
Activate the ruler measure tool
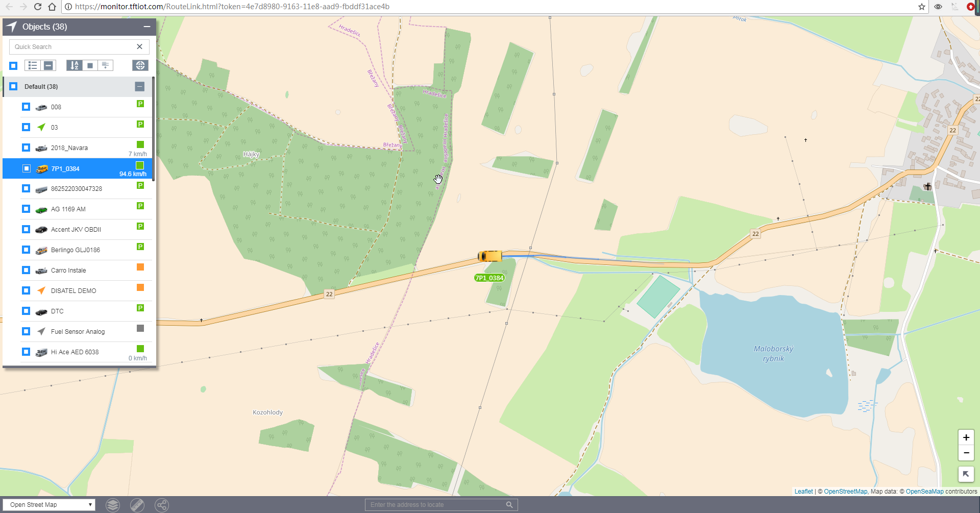point(137,505)
